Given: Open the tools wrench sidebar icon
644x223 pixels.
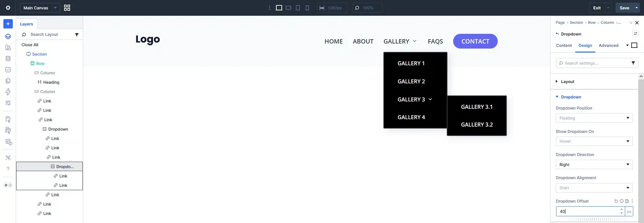Looking at the screenshot, I should pos(8,158).
